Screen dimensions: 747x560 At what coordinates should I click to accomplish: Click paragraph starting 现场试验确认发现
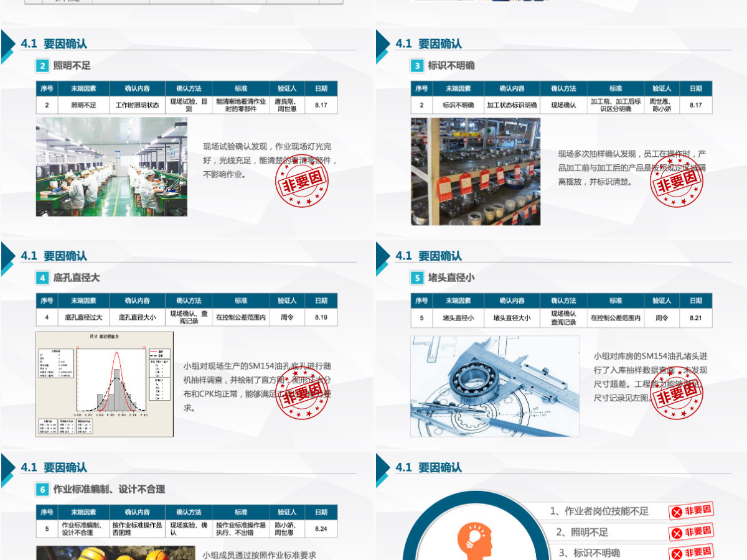tap(270, 161)
